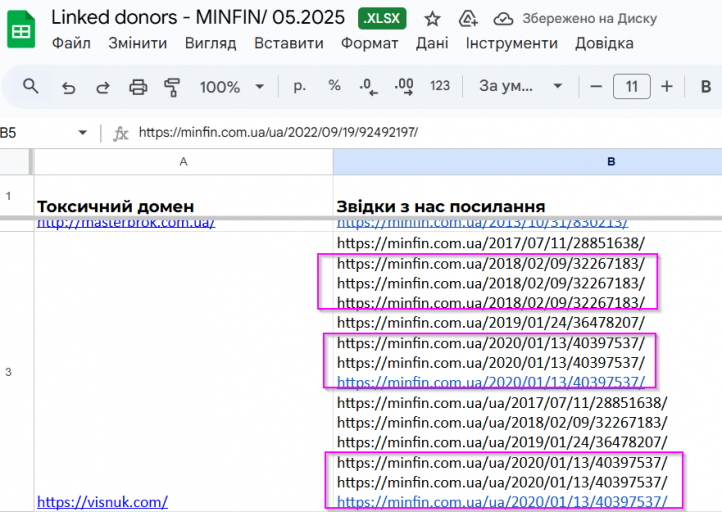Open the search menus magnifier tool
Image resolution: width=722 pixels, height=512 pixels.
point(31,87)
